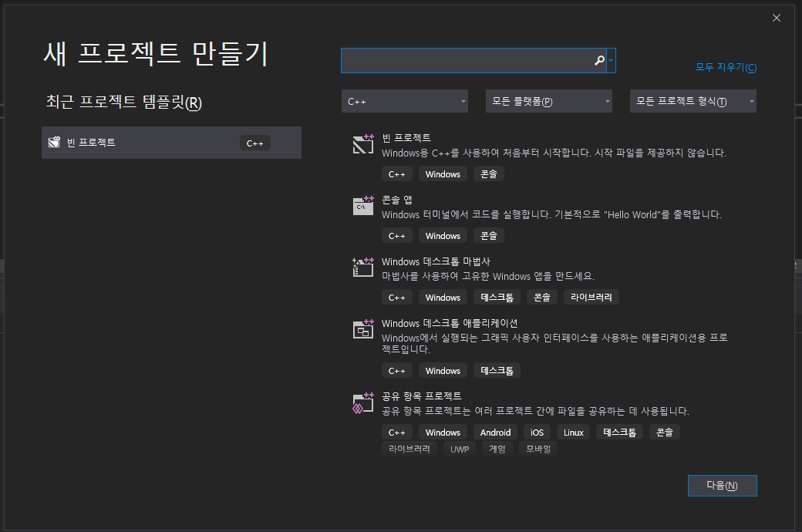Close the new project dialog
The width and height of the screenshot is (802, 532).
(x=776, y=18)
